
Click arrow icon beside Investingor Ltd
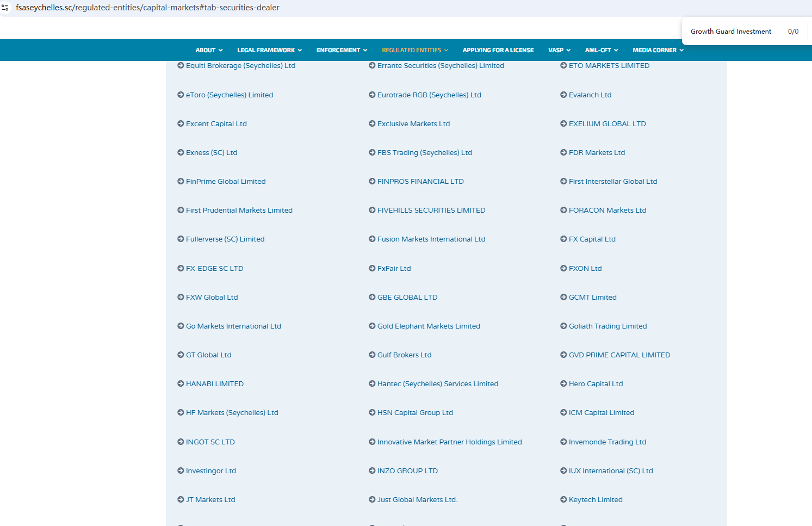click(181, 471)
